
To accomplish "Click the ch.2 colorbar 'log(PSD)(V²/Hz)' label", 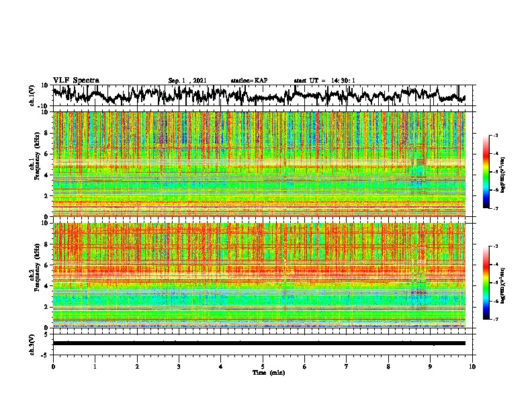I will [x=503, y=285].
